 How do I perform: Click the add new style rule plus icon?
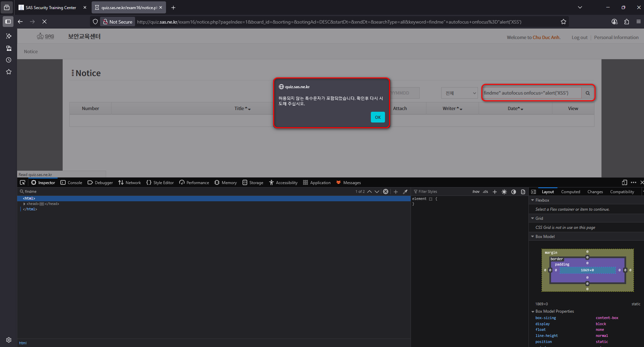pos(494,192)
